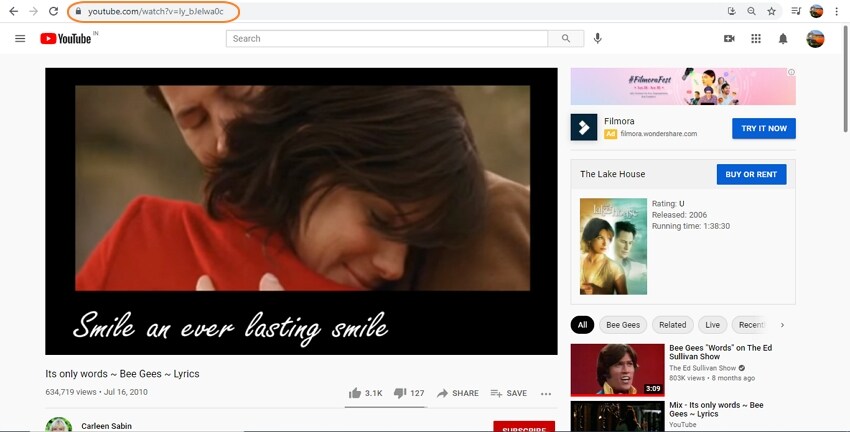
Task: Click the search magnifier button
Action: 566,38
